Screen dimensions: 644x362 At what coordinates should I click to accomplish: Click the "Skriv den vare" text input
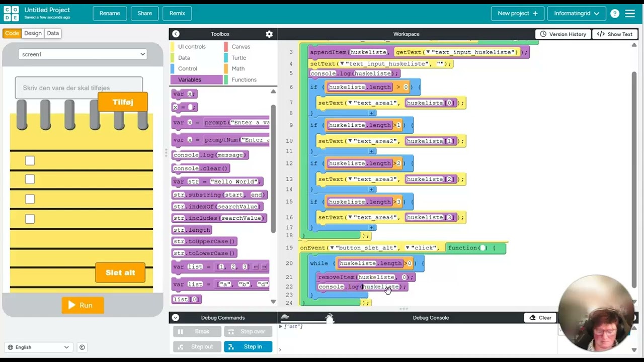tap(79, 88)
